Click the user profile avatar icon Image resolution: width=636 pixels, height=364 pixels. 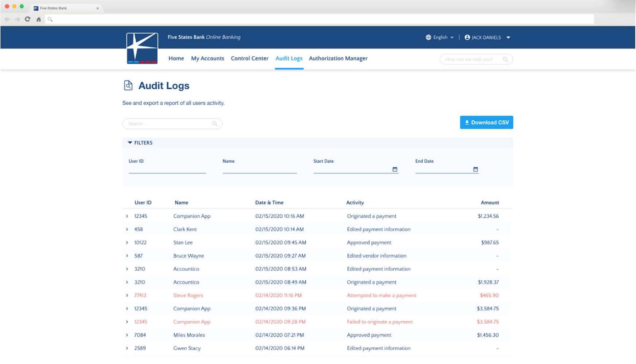(x=467, y=37)
